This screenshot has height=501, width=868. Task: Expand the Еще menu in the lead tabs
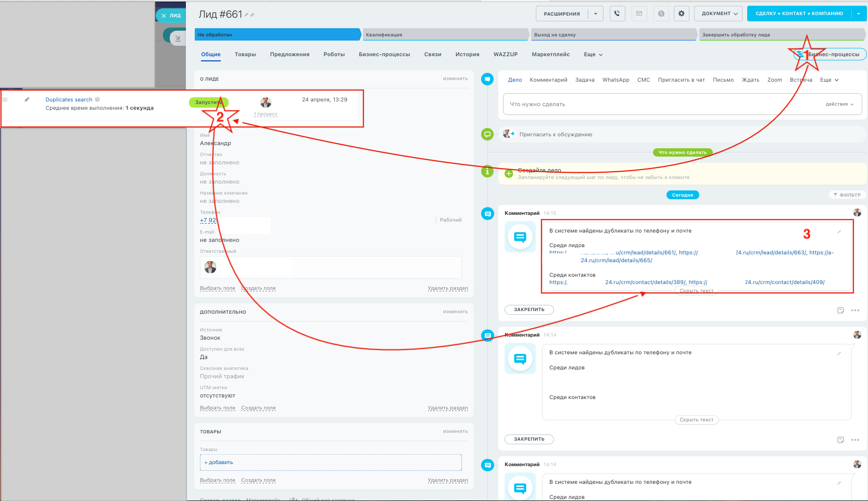tap(593, 55)
